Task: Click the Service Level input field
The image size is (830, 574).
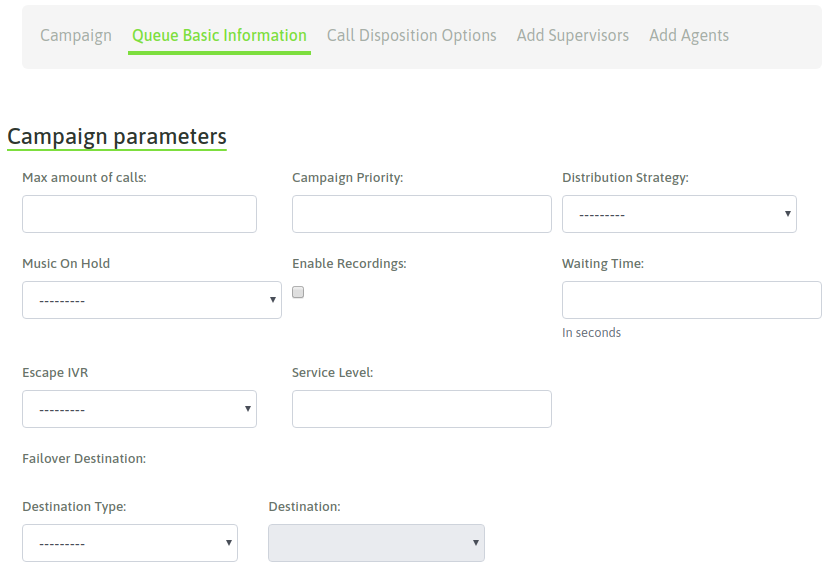Action: point(421,409)
